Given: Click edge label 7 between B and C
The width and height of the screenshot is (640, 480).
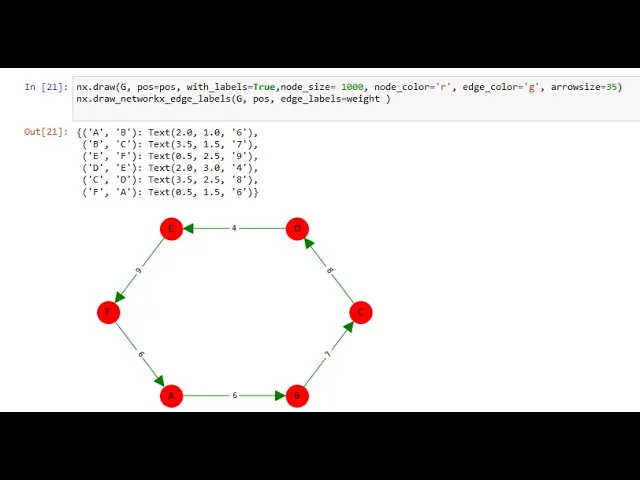Looking at the screenshot, I should (x=328, y=354).
